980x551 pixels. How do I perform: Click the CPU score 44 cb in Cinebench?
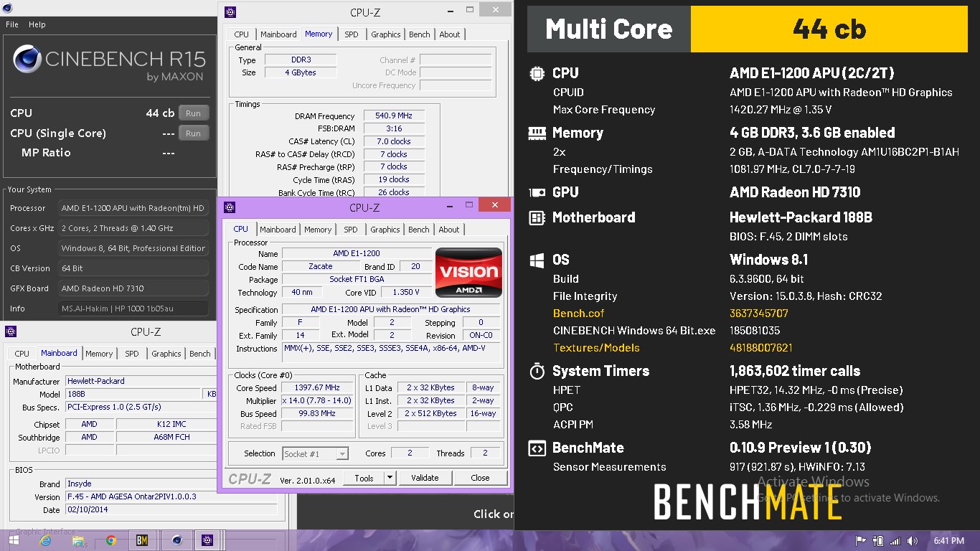click(x=160, y=113)
